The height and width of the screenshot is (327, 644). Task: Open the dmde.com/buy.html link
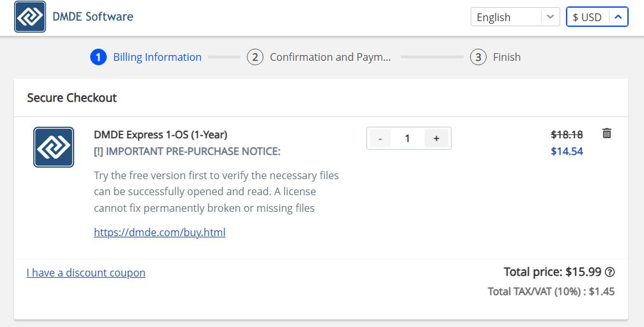160,232
